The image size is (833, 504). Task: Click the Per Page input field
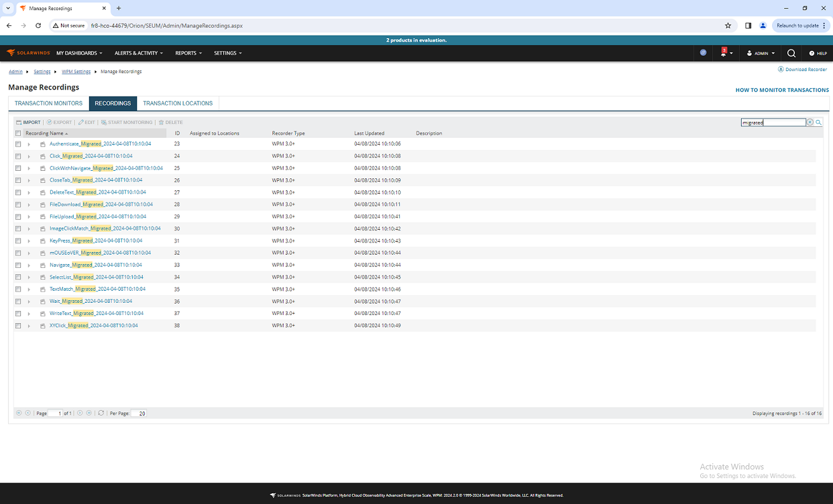140,413
